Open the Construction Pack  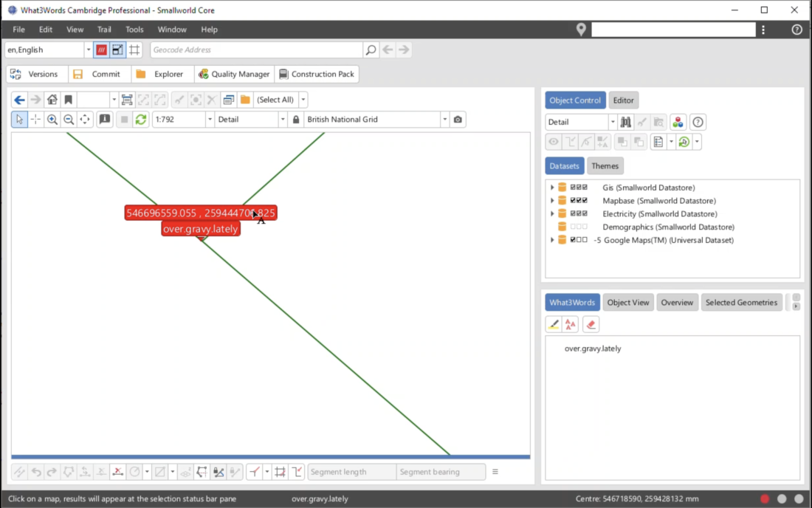[317, 74]
